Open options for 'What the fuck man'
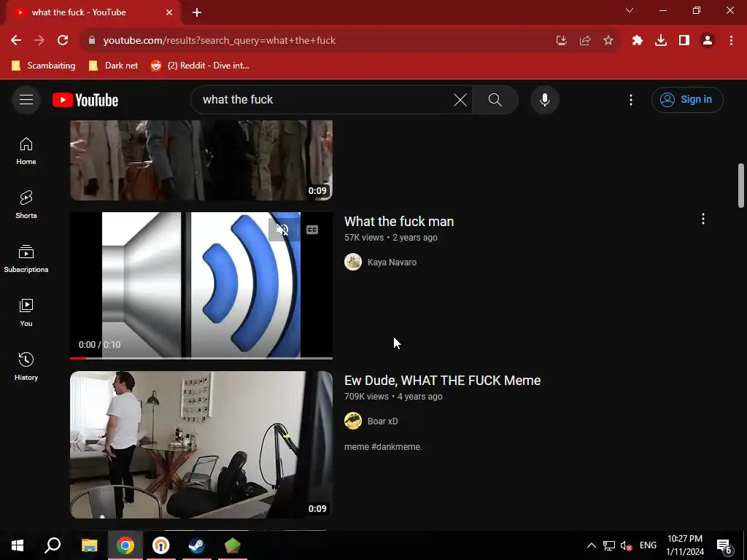Screen dimensions: 747x560 (703, 219)
